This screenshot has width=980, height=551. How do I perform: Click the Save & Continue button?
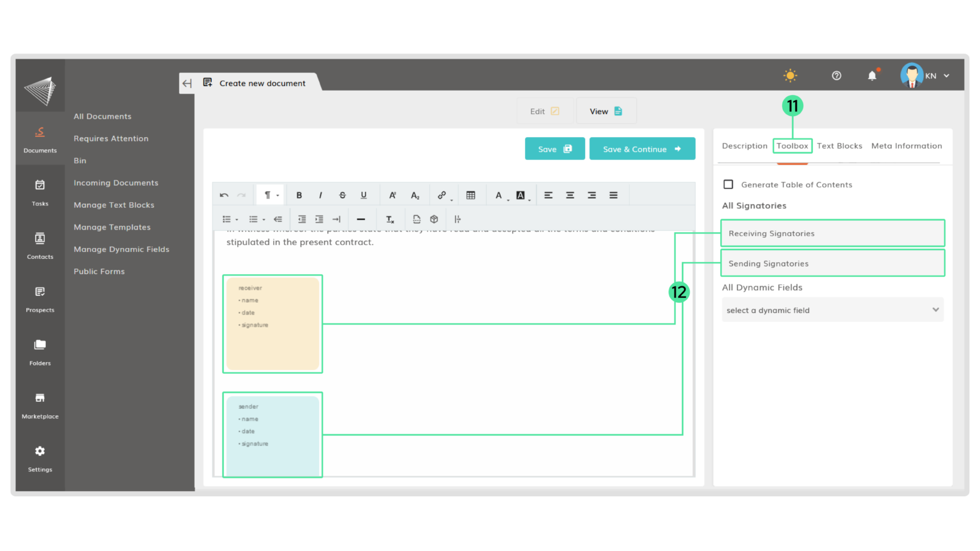[x=642, y=149]
